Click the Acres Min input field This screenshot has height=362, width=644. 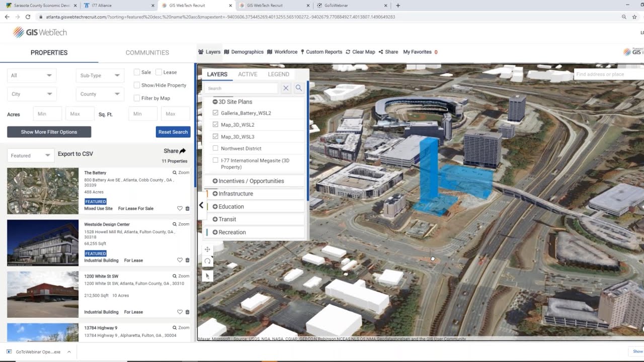pyautogui.click(x=47, y=114)
